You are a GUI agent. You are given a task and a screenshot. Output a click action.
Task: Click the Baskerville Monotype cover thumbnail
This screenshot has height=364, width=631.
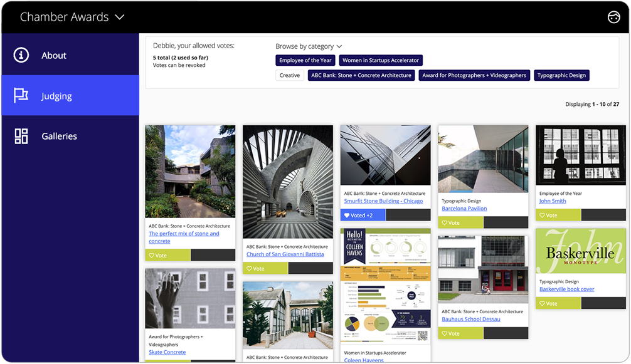point(580,251)
